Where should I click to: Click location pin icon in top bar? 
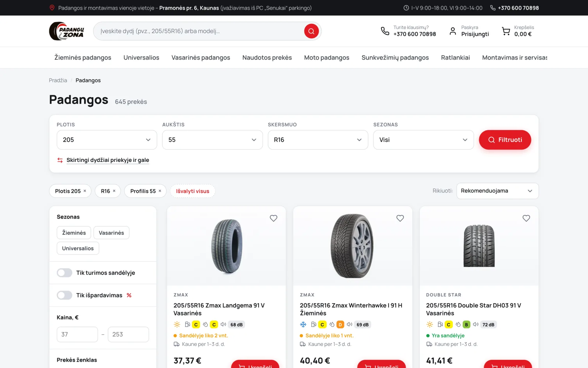52,8
